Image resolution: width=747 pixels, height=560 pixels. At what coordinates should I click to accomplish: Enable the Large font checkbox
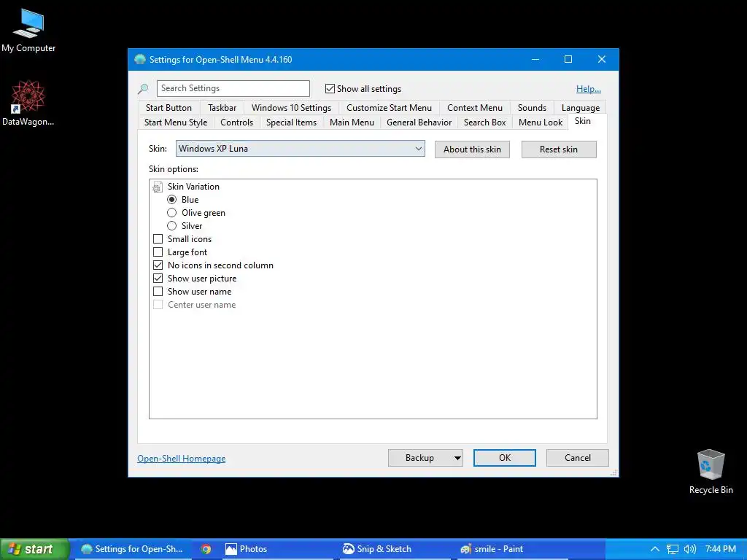pos(158,252)
